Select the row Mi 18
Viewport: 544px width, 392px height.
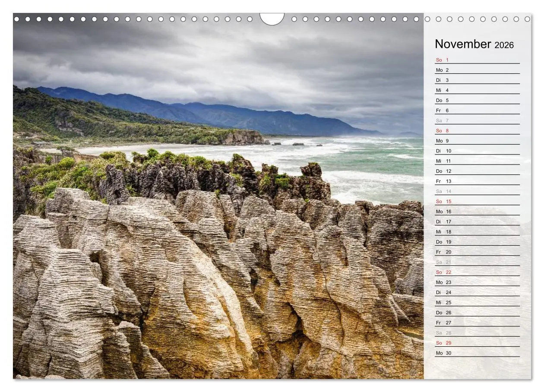pyautogui.click(x=477, y=231)
